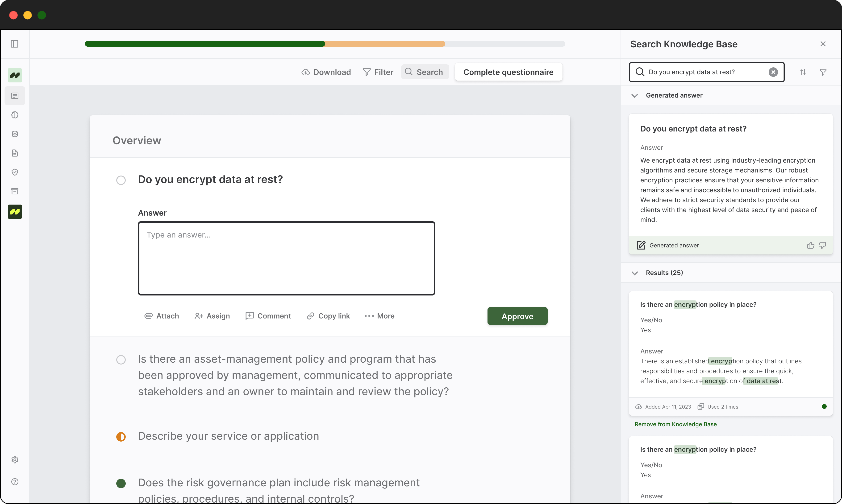Toggle the left sidebar panel
842x504 pixels.
click(x=14, y=44)
